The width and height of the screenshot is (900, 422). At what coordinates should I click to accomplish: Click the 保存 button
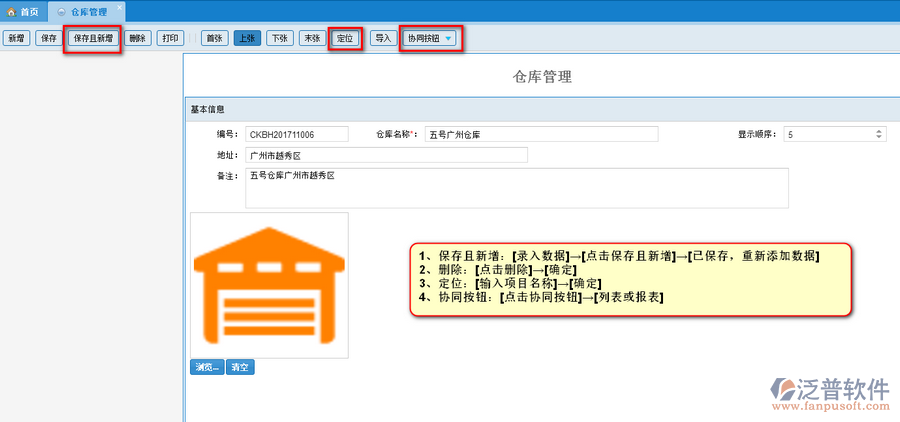tap(48, 39)
